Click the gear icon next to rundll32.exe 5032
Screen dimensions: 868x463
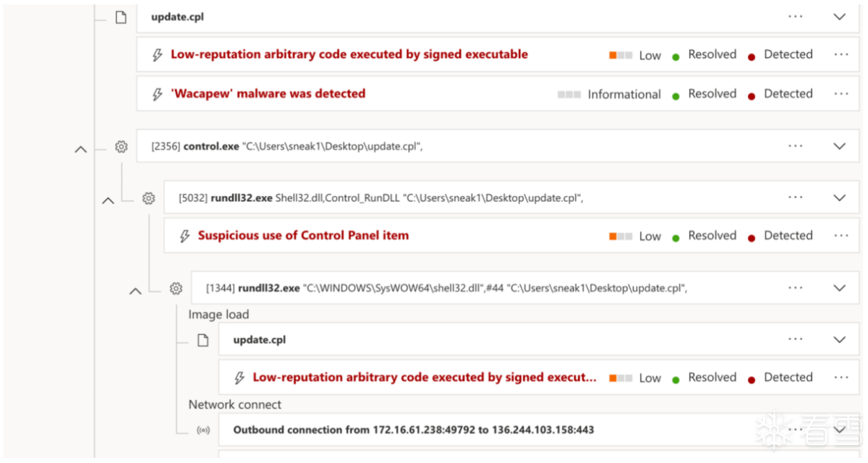[149, 197]
